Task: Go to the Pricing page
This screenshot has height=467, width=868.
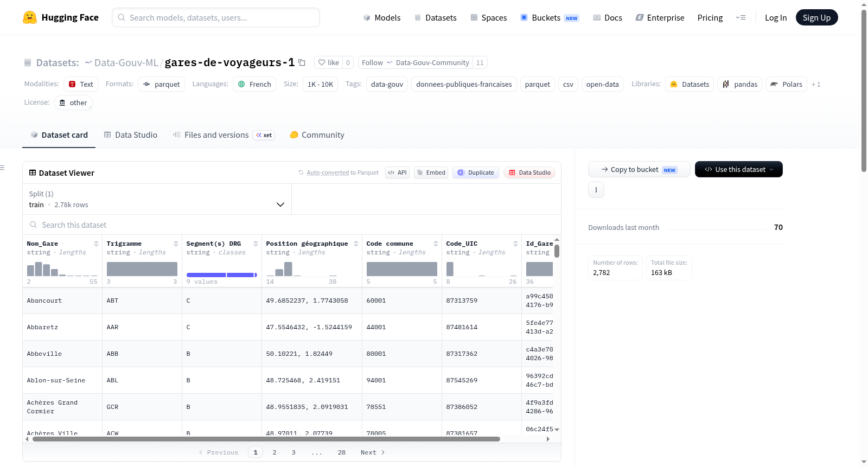Action: (710, 17)
